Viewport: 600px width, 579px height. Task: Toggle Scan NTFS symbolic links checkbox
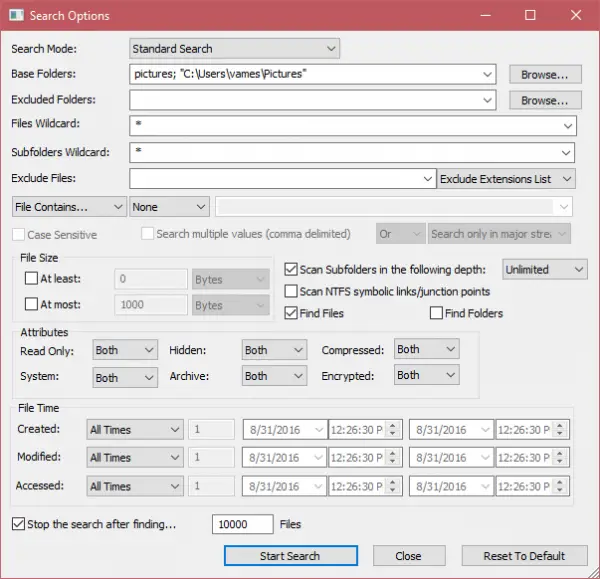tap(291, 291)
